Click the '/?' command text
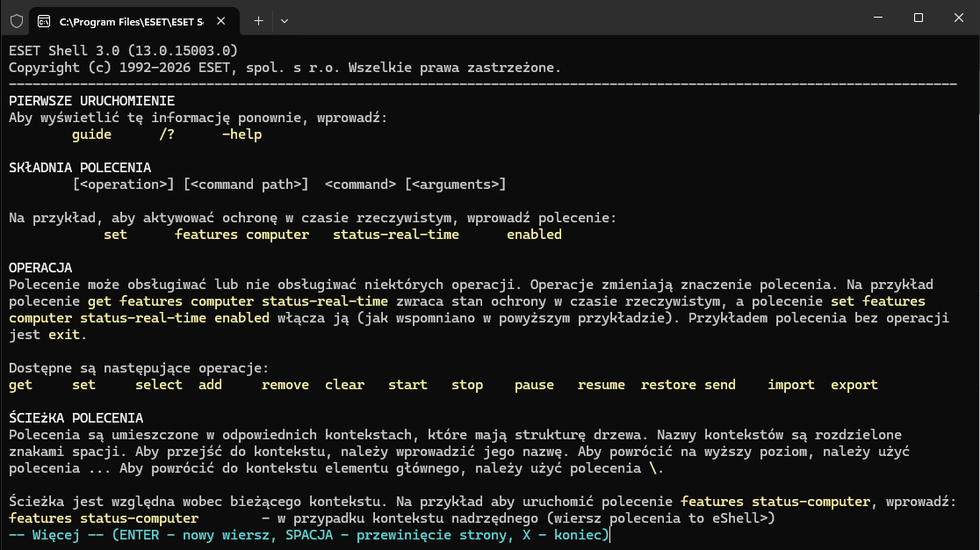The height and width of the screenshot is (550, 980). coord(166,134)
